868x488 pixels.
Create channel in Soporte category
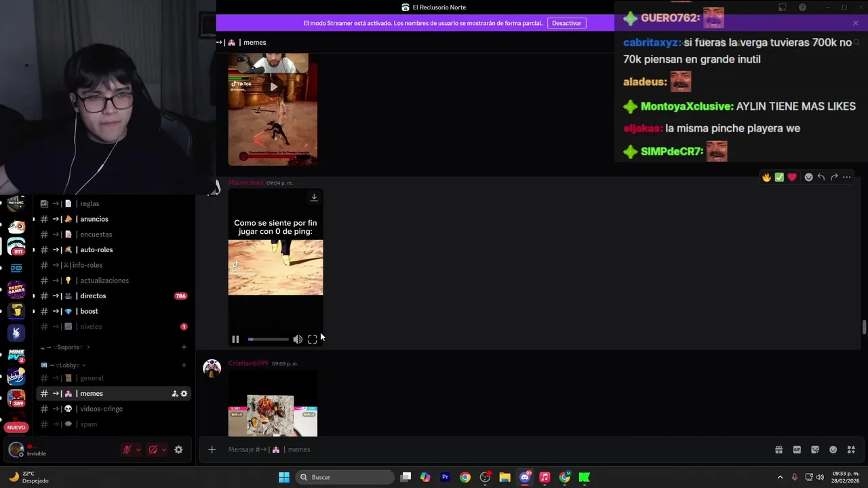pos(184,347)
